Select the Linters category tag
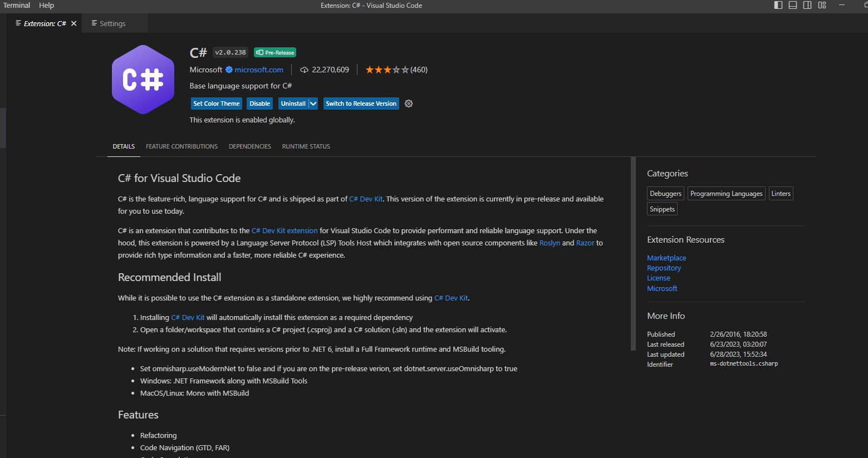This screenshot has height=458, width=868. tap(781, 194)
